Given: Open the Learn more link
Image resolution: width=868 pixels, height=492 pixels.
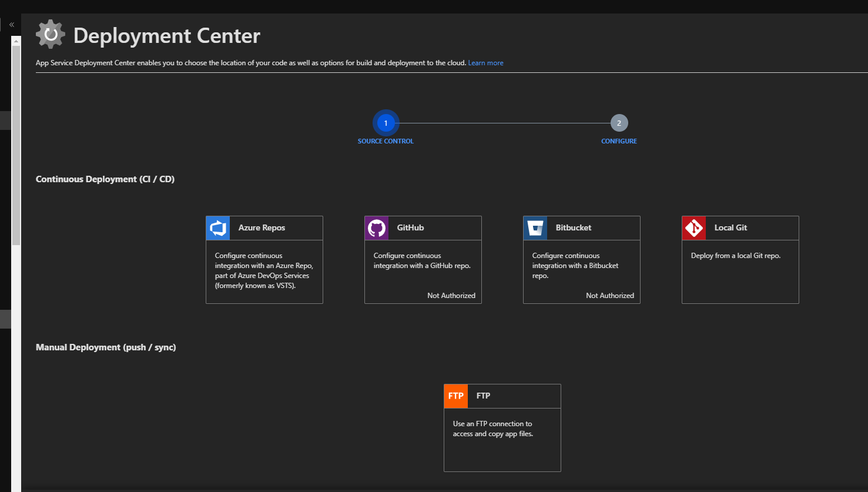Looking at the screenshot, I should pyautogui.click(x=485, y=63).
